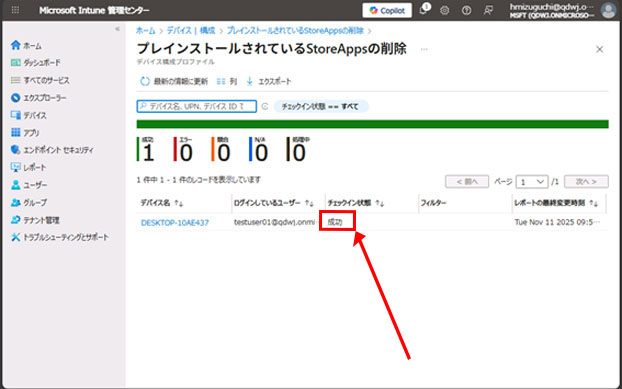Open the page number dropdown
The height and width of the screenshot is (389, 622).
click(x=532, y=182)
